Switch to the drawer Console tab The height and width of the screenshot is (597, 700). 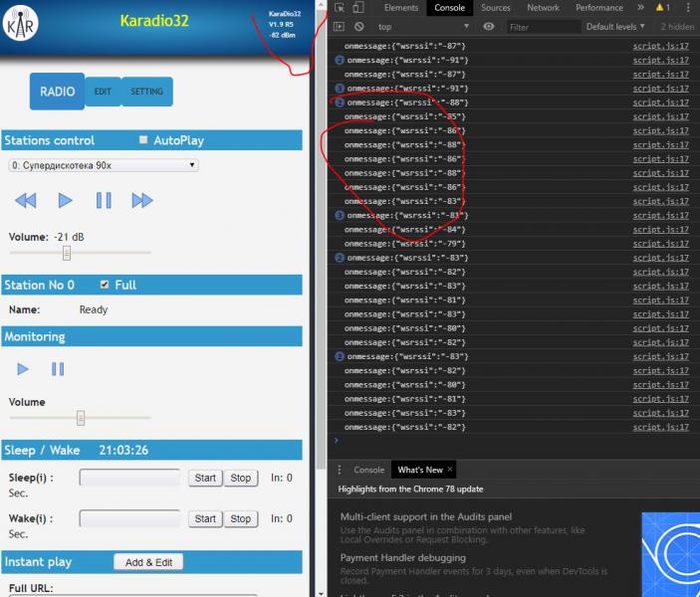pos(368,470)
